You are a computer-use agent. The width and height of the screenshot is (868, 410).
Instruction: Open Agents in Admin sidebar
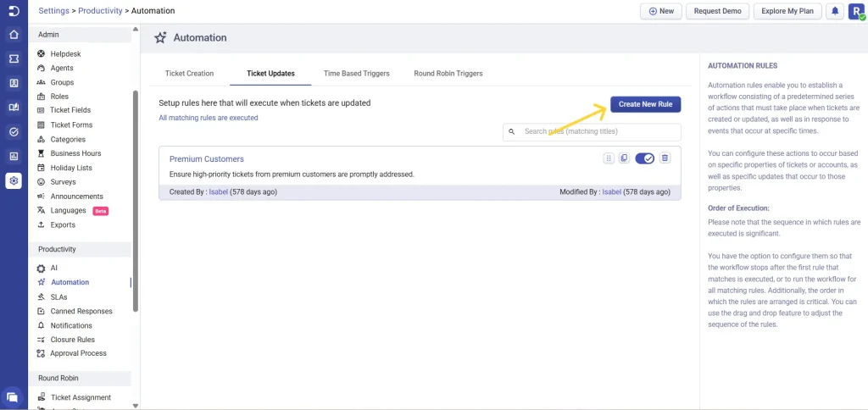point(61,68)
